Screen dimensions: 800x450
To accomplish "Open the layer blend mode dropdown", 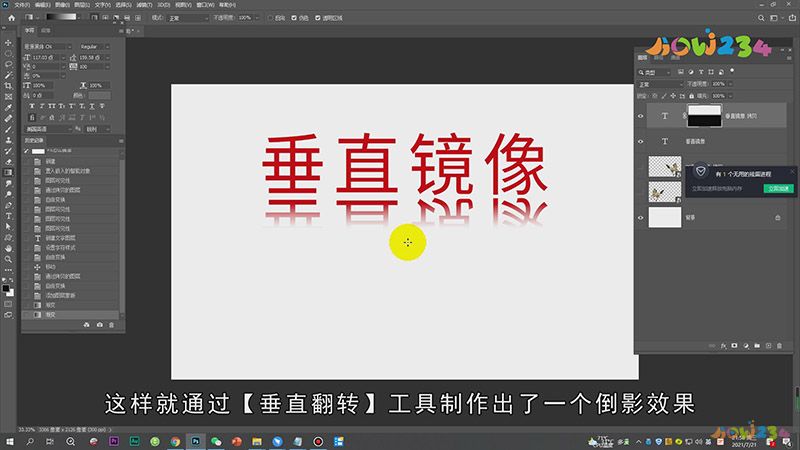I will 660,84.
